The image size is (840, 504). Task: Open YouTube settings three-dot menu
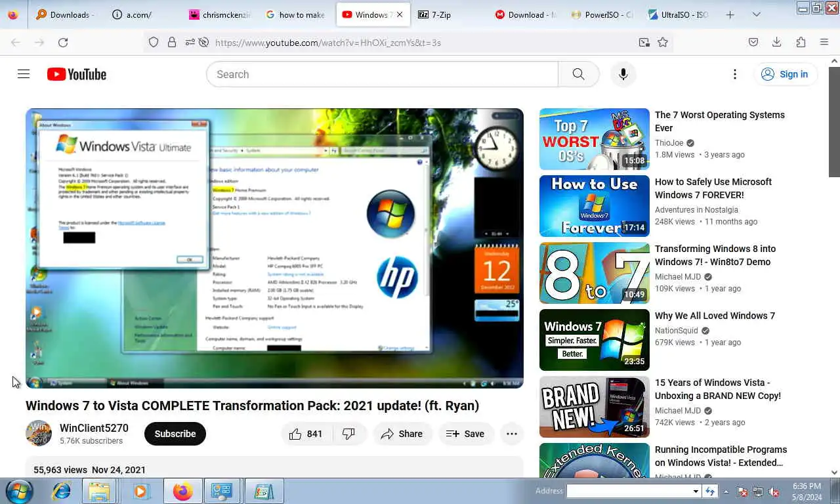[x=735, y=74]
